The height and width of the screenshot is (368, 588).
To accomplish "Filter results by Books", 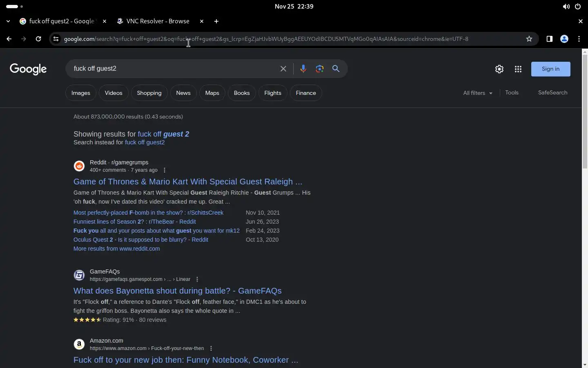I will tap(242, 93).
